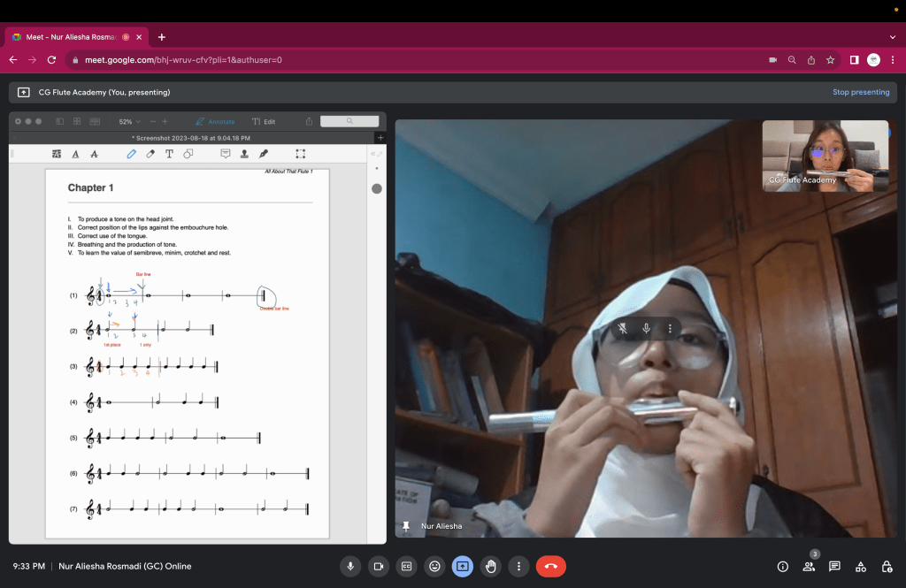This screenshot has height=588, width=906.
Task: Select the pencil drawing tool in PDF toolbar
Action: (x=131, y=154)
